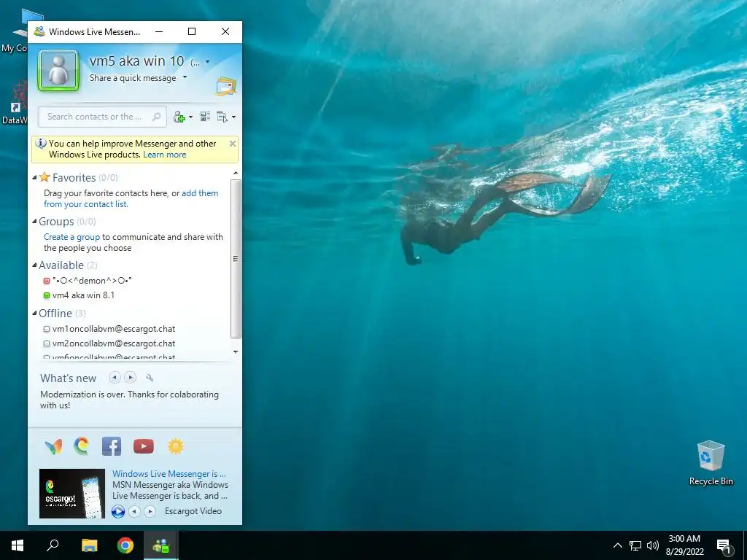Go to previous Escargot Video item
Image resolution: width=747 pixels, height=560 pixels.
coord(135,511)
